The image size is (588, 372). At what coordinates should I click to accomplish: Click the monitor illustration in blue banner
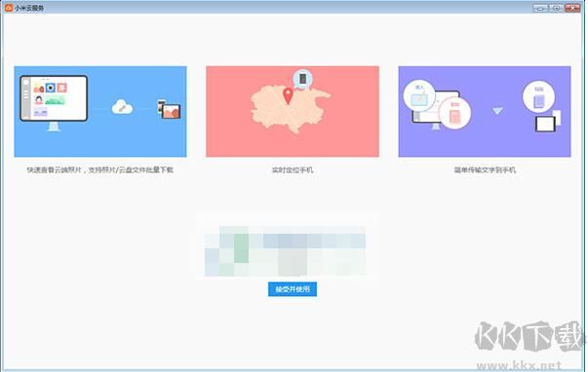point(54,102)
